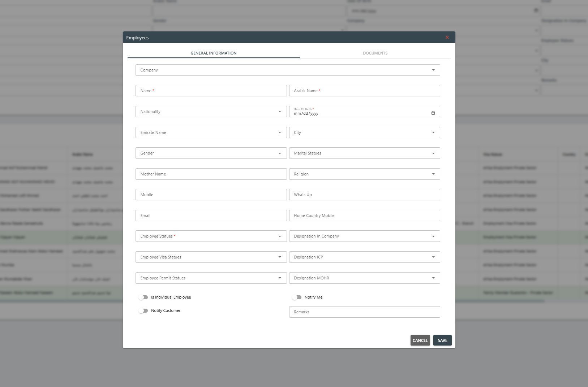Open the Marital Statues dropdown
The height and width of the screenshot is (387, 588).
[x=364, y=153]
